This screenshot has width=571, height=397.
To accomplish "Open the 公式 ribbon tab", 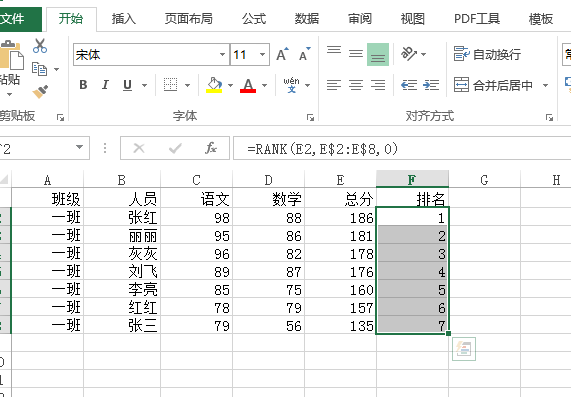I will click(254, 19).
